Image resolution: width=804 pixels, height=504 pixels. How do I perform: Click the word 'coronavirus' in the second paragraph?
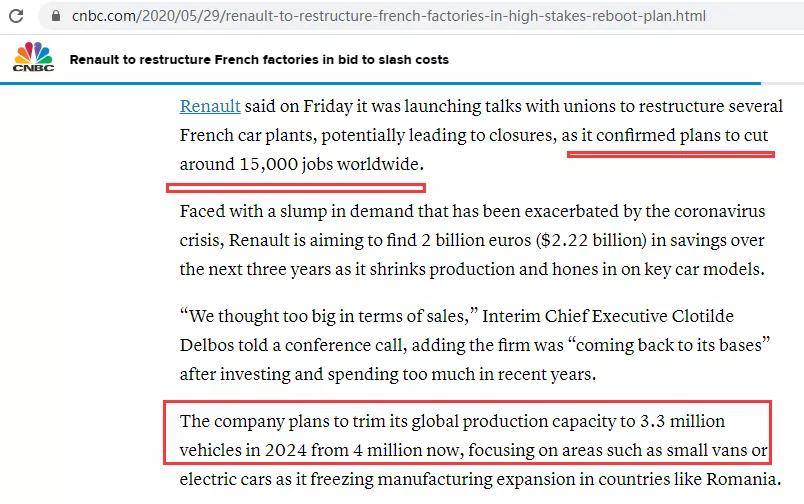coord(719,211)
